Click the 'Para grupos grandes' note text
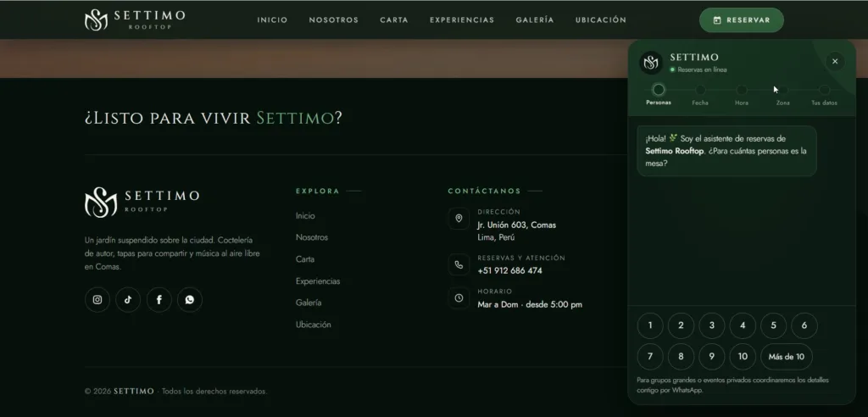Screen dimensions: 868x417 point(733,386)
